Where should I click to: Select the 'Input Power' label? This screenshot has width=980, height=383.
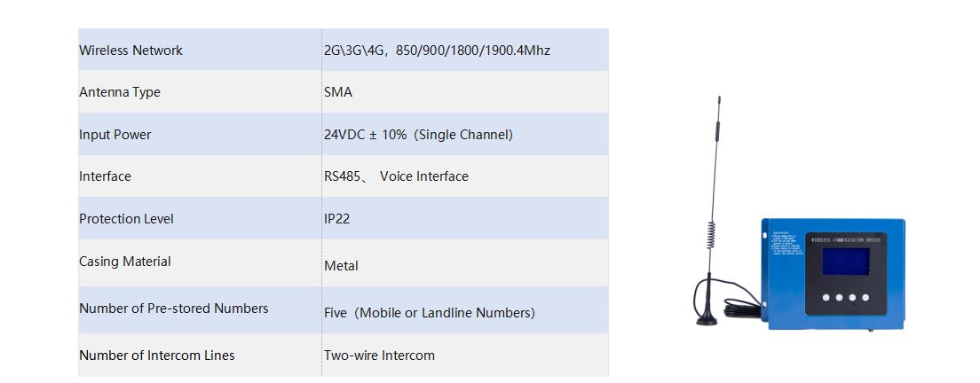coord(115,135)
